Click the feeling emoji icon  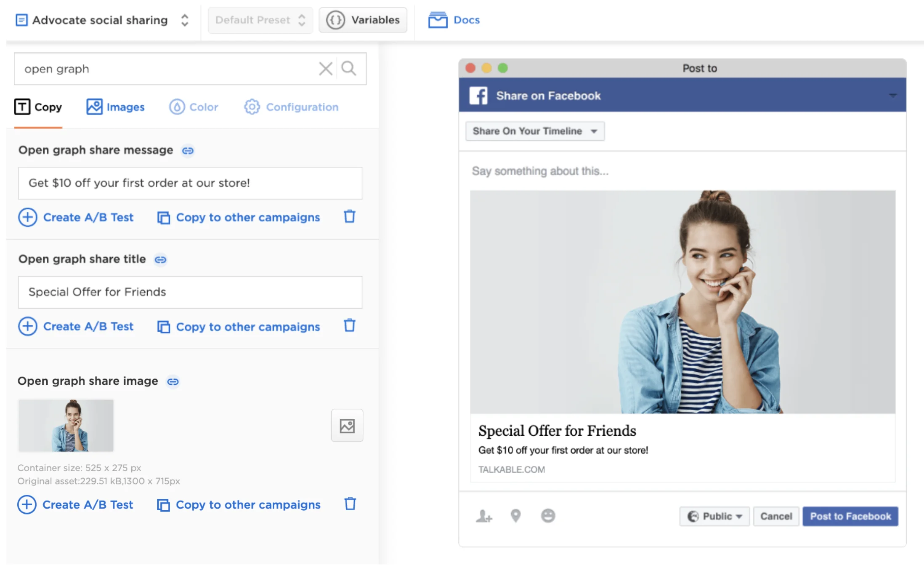548,516
